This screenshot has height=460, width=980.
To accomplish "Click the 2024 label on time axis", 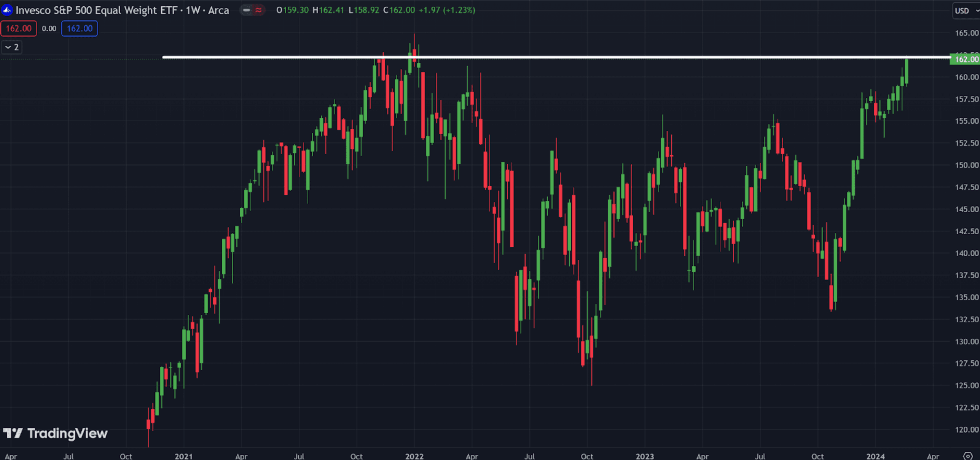I will pyautogui.click(x=875, y=456).
